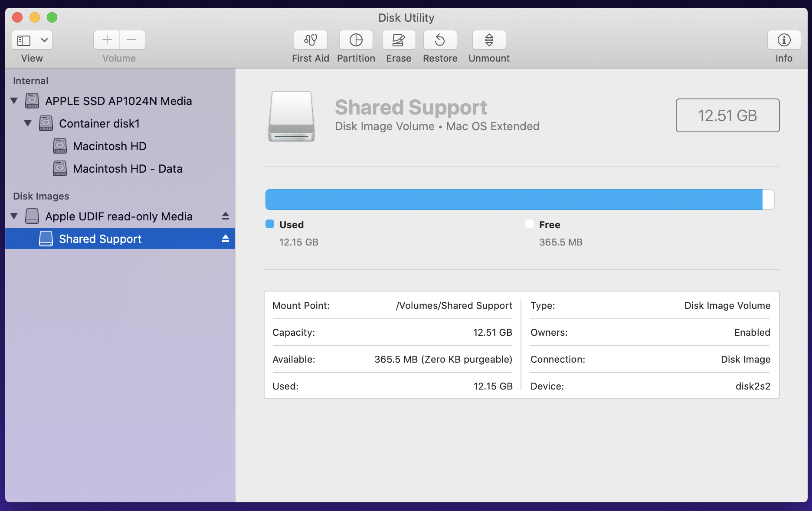Unmount the Shared Support volume via toolbar

pos(489,40)
